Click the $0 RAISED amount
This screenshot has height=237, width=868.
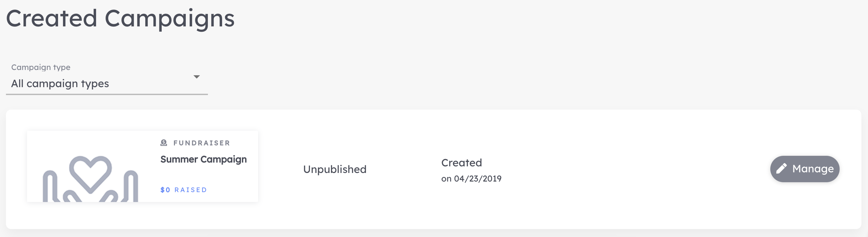pos(184,190)
